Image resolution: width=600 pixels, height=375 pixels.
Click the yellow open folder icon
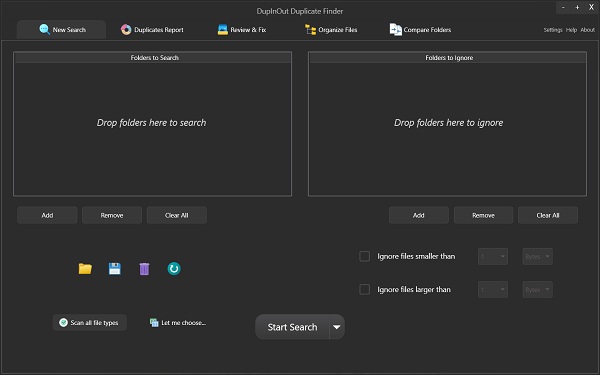click(85, 269)
